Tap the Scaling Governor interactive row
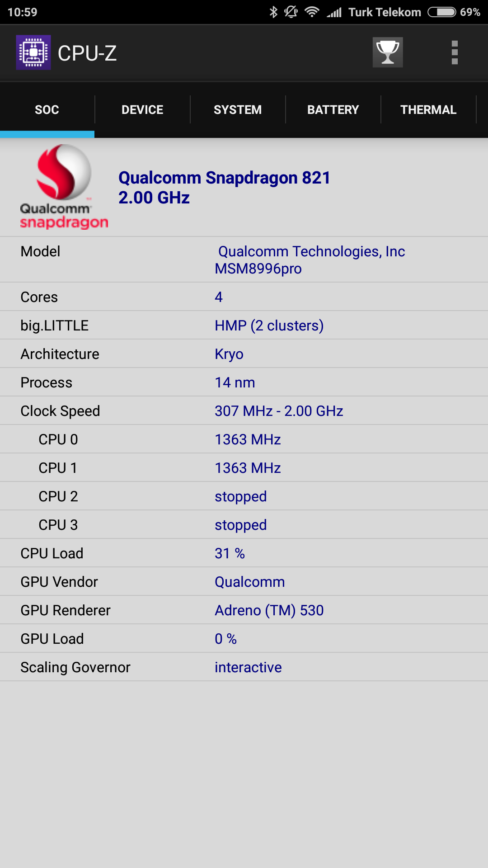The height and width of the screenshot is (868, 488). pyautogui.click(x=244, y=667)
